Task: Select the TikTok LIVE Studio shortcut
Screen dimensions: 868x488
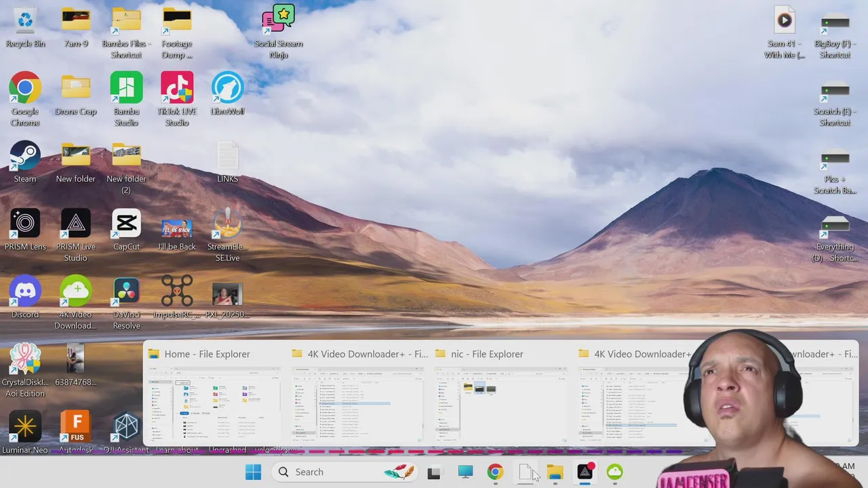Action: (x=177, y=100)
